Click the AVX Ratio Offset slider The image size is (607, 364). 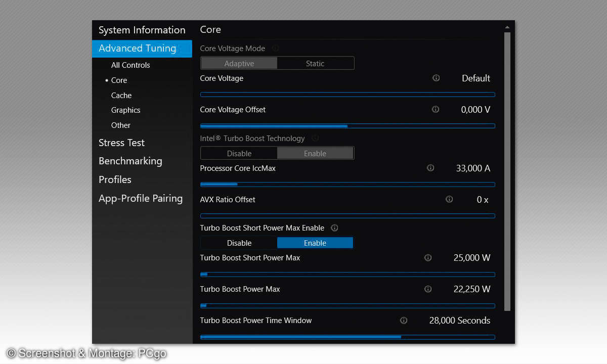(348, 216)
